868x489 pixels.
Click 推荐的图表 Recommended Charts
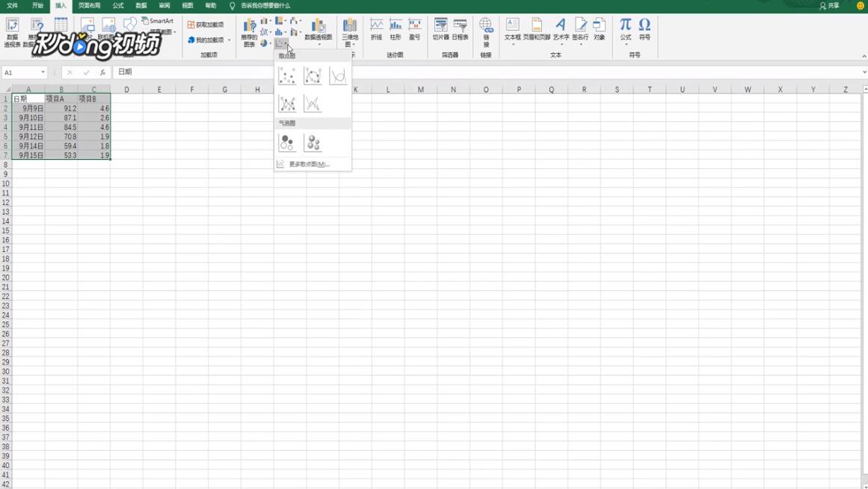[x=249, y=32]
